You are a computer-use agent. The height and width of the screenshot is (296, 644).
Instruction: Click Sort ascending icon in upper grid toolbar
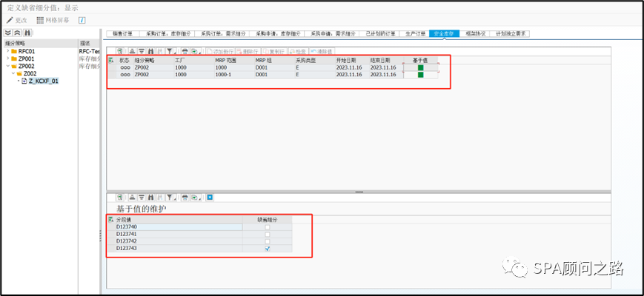(x=132, y=51)
